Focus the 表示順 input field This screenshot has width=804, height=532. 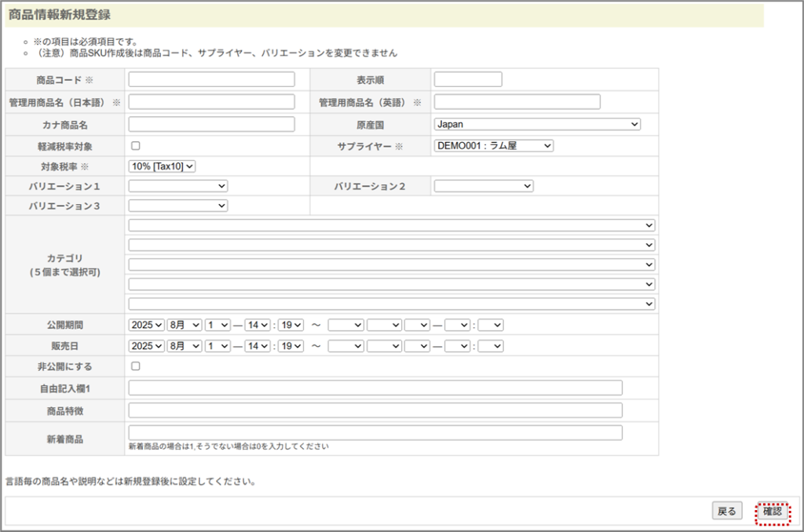(x=468, y=79)
